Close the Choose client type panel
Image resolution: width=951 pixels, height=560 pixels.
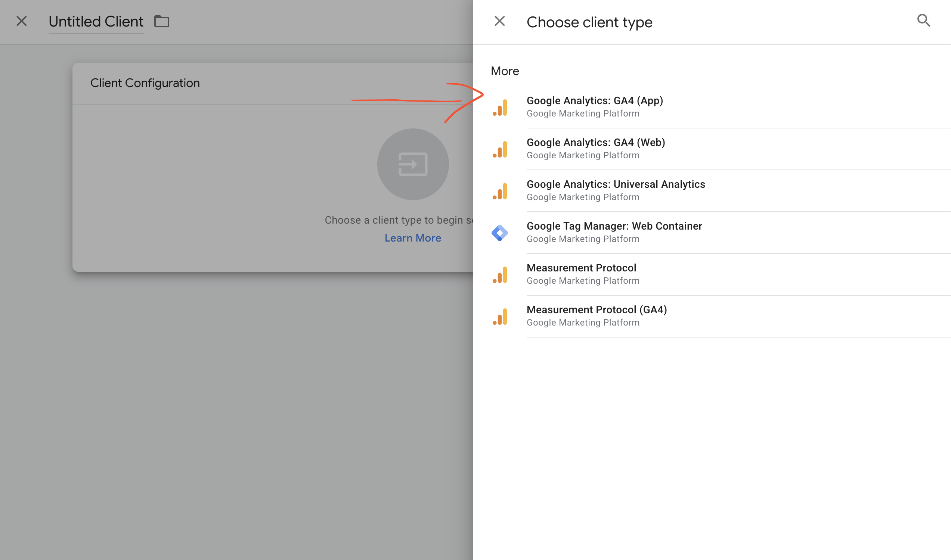(499, 21)
